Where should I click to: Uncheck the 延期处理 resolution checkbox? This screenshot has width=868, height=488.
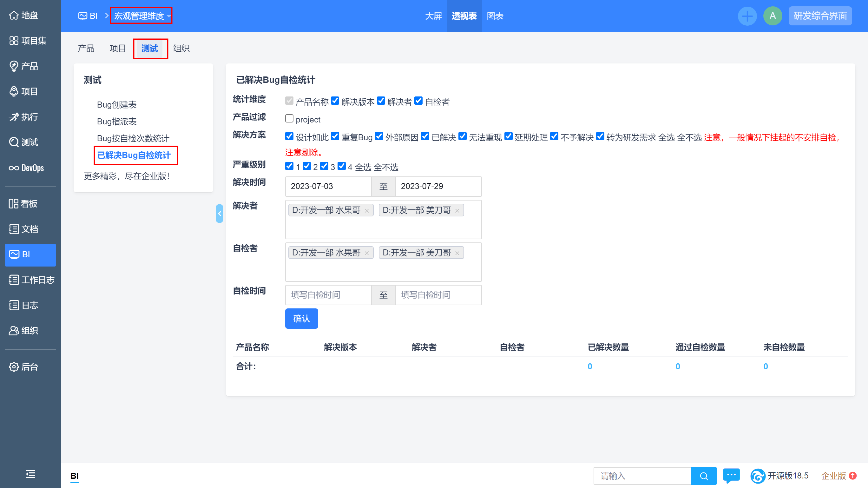(x=508, y=136)
